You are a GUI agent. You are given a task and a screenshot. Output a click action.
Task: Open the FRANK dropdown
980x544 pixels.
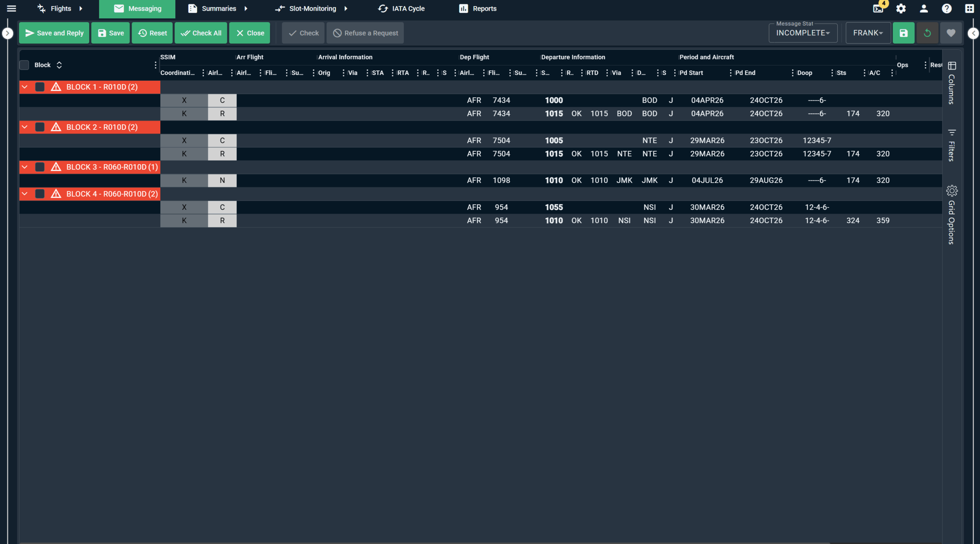point(868,33)
